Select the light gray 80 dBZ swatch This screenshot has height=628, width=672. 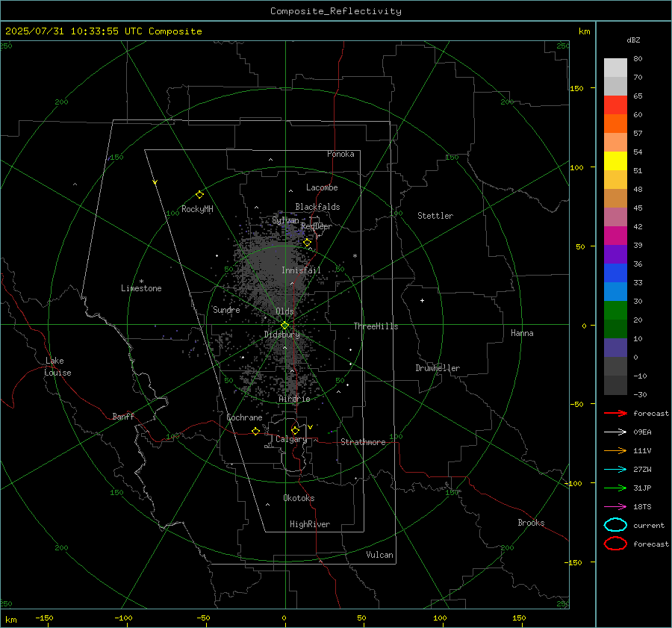(x=615, y=67)
